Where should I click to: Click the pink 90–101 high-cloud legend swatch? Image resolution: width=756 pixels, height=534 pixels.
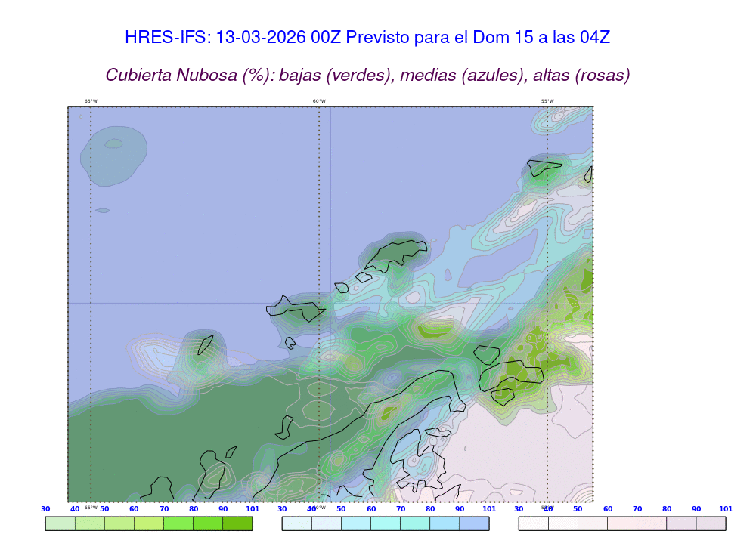(x=711, y=523)
